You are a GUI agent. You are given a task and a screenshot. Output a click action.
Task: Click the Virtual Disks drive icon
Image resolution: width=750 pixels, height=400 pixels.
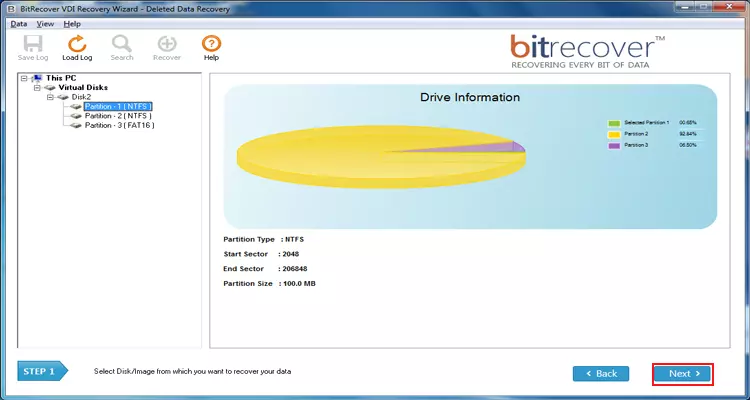coord(50,88)
